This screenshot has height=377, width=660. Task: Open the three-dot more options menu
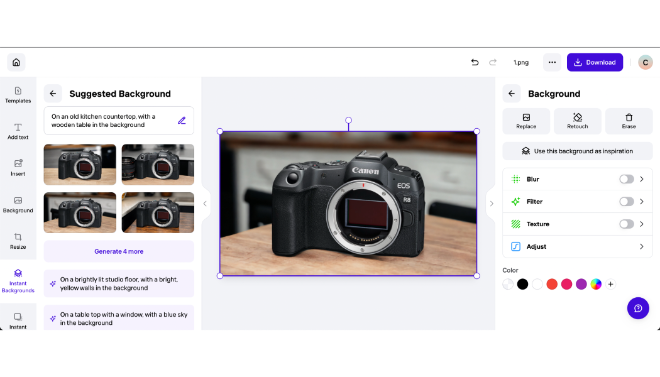(552, 62)
